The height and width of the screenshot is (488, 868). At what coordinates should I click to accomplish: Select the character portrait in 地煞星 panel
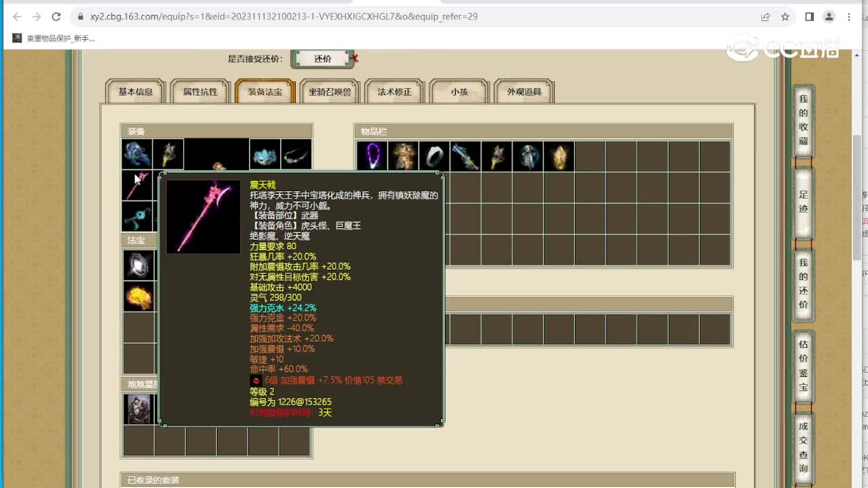point(138,409)
